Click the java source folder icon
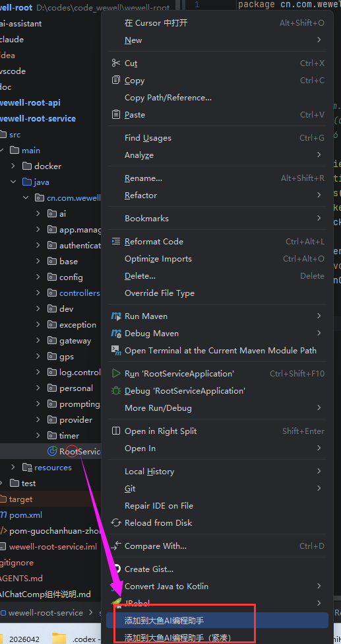This screenshot has height=644, width=341. [27, 182]
